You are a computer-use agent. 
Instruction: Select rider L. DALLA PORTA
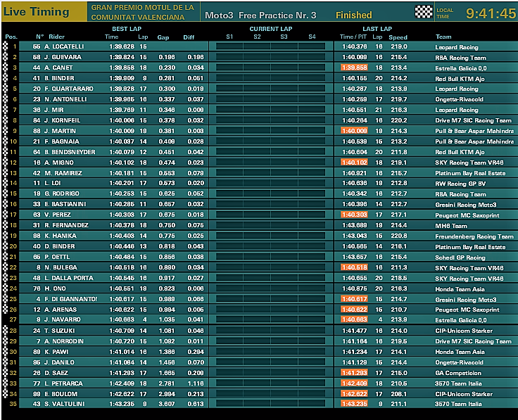[69, 279]
